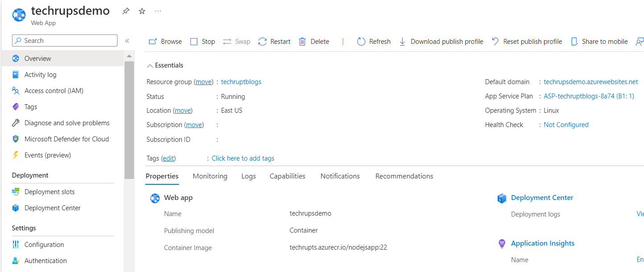Click the Browse toolbar button
The width and height of the screenshot is (644, 272).
(x=165, y=42)
